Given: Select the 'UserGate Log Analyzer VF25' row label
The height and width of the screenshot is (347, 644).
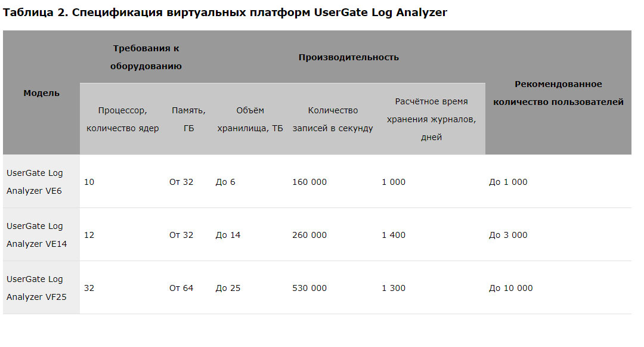Looking at the screenshot, I should [x=36, y=287].
